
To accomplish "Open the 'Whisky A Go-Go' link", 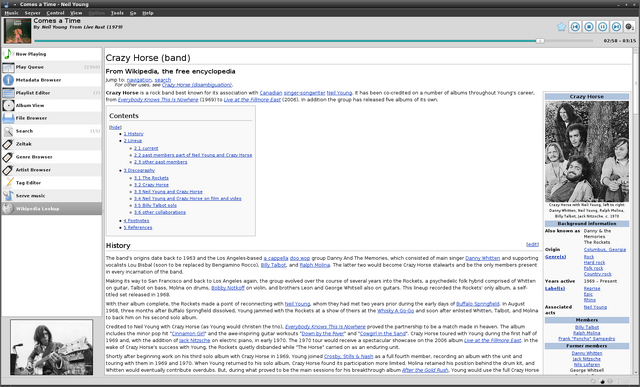I will click(396, 311).
